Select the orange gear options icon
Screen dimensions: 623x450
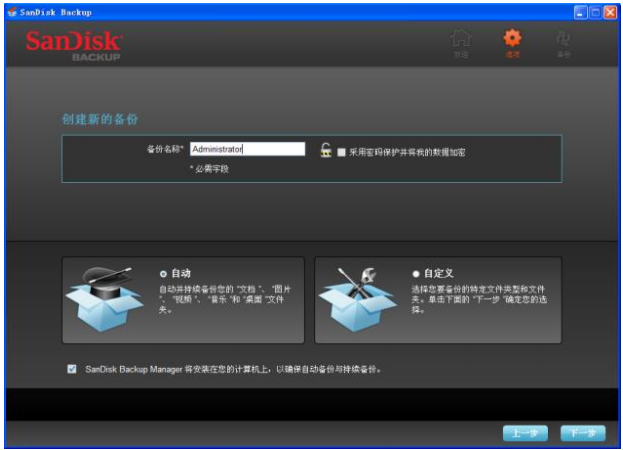pyautogui.click(x=512, y=43)
